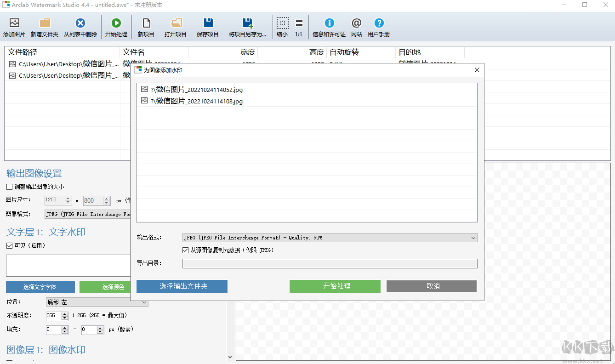The image size is (615, 364).
Task: Click the 新增文件夹 toolbar icon
Action: click(44, 26)
